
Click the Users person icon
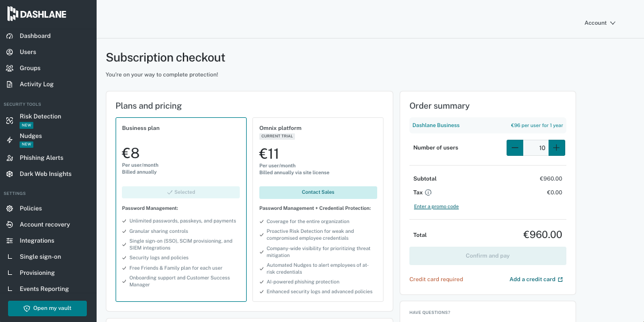[x=10, y=52]
